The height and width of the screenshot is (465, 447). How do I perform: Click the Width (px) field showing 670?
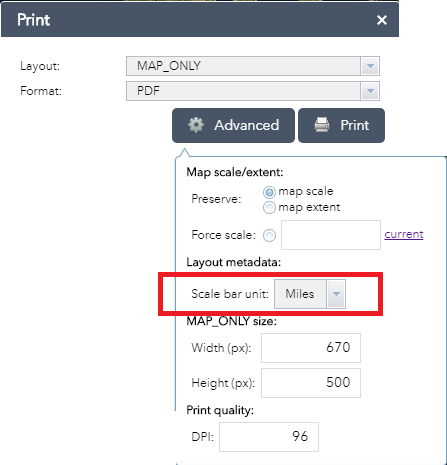[x=311, y=348]
